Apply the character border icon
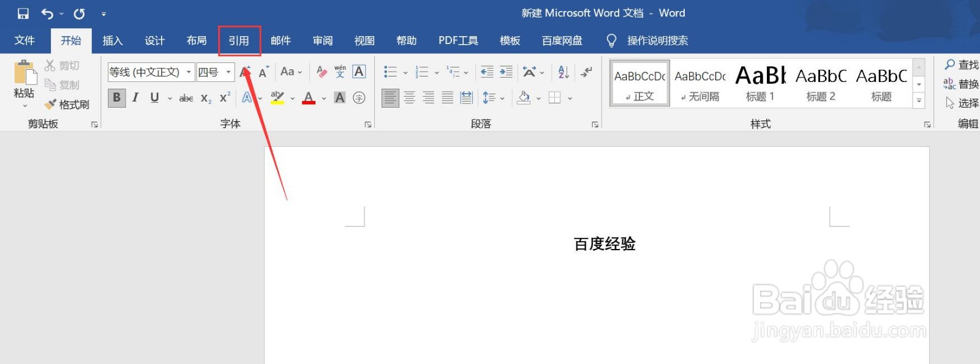Viewport: 980px width, 364px height. point(359,72)
